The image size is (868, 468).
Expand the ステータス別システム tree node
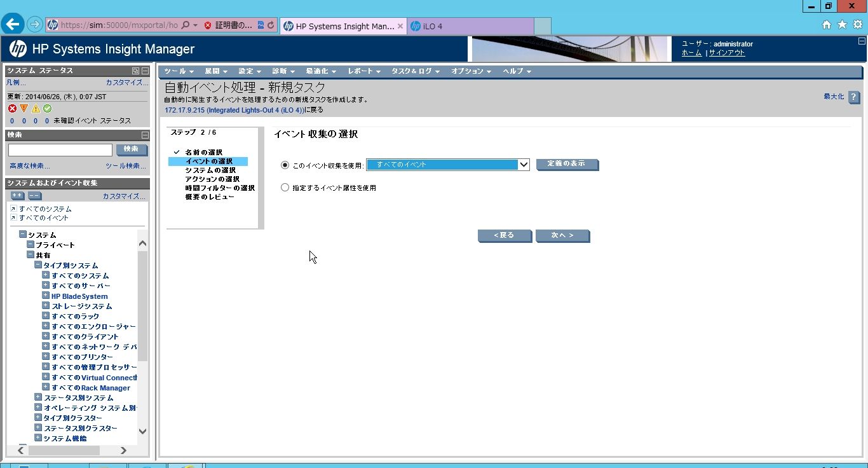pyautogui.click(x=38, y=397)
